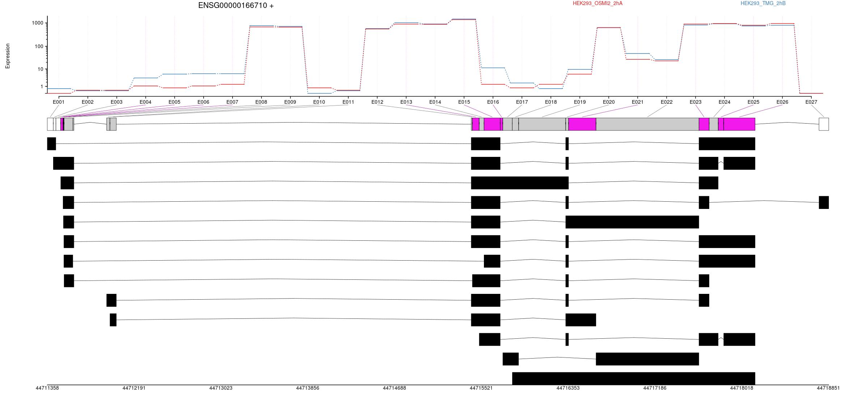Click exon label E016
The width and height of the screenshot is (868, 394).
[x=493, y=102]
